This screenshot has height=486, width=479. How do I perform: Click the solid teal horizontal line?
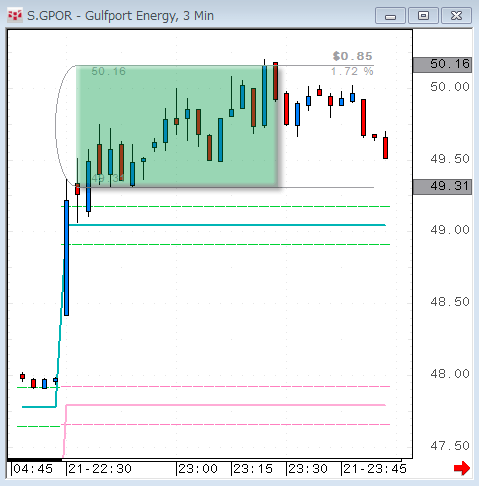227,225
